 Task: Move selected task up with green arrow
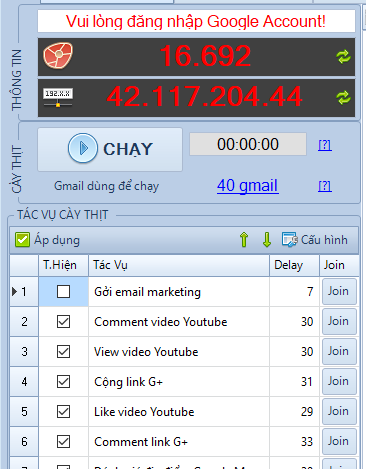click(x=244, y=240)
